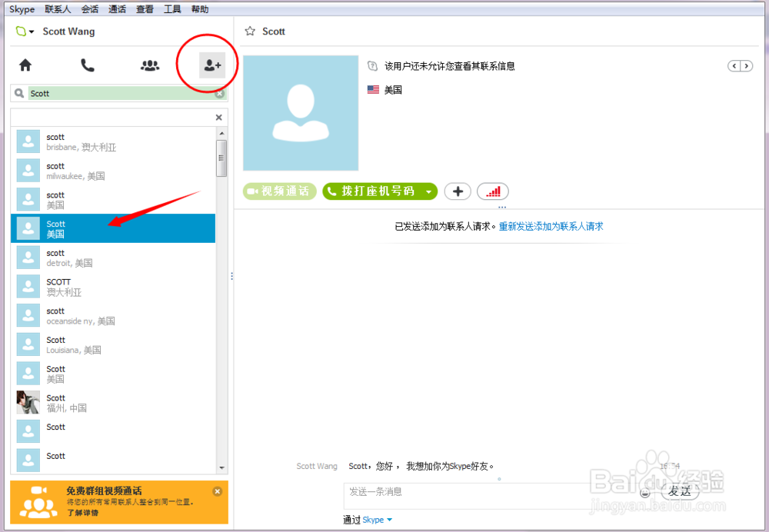Click the 拨打座机号码 button

click(372, 191)
